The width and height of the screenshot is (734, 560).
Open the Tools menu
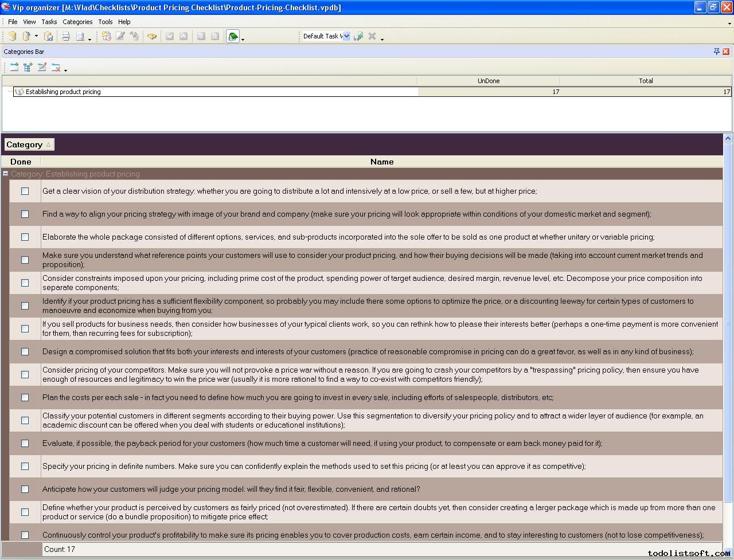106,22
